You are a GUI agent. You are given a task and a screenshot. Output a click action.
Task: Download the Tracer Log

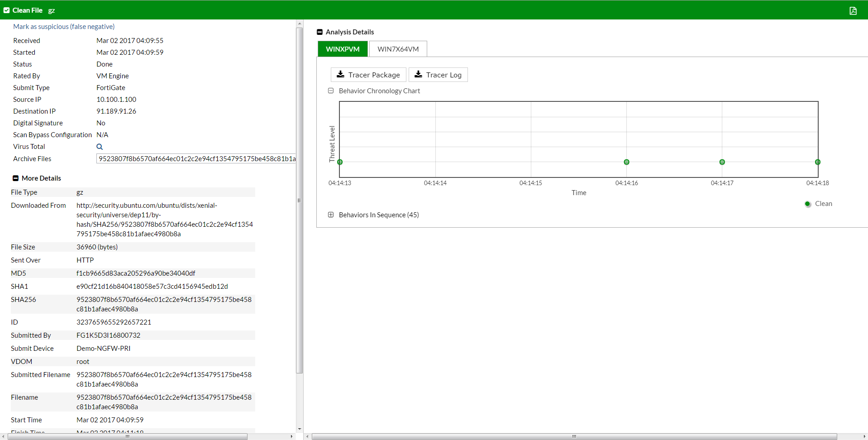438,75
